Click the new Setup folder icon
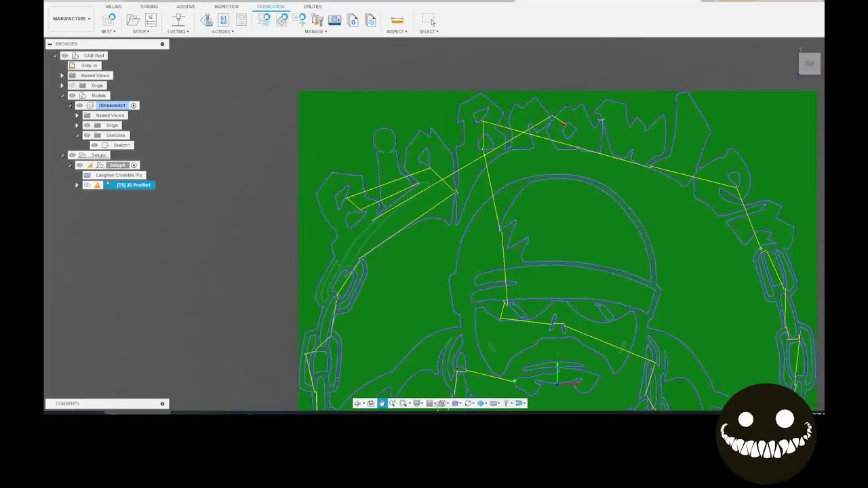 tap(133, 20)
